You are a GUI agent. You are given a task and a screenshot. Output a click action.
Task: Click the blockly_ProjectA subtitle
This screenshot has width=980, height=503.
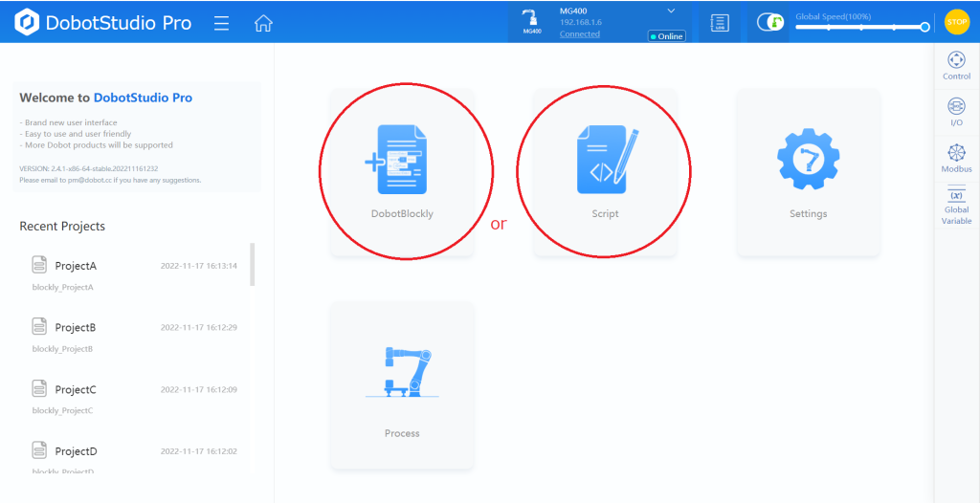[62, 288]
